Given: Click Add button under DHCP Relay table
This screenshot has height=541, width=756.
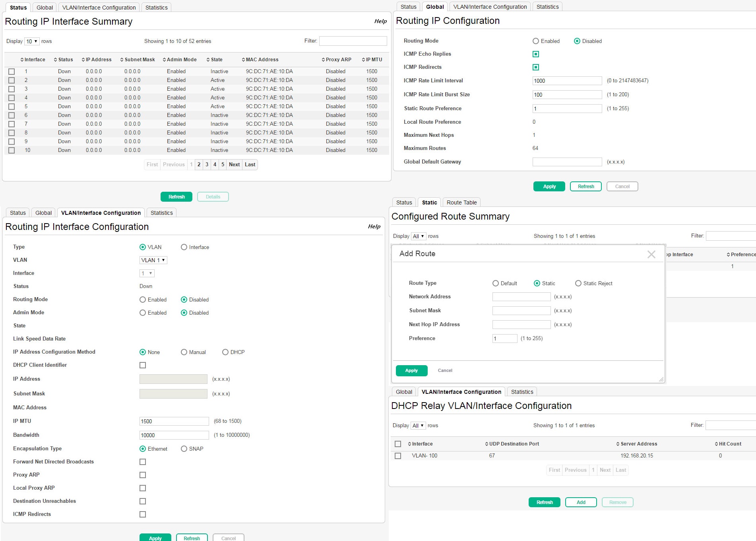Looking at the screenshot, I should coord(581,502).
